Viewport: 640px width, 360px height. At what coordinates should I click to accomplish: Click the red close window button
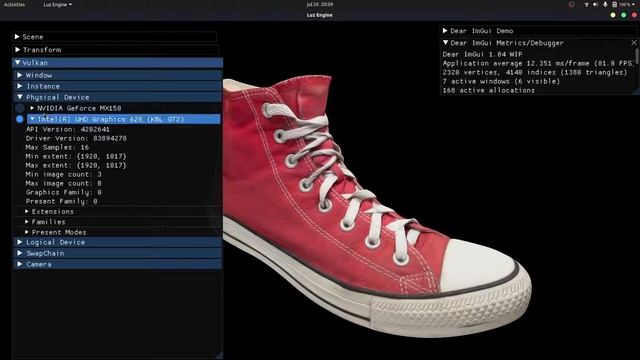pos(634,15)
